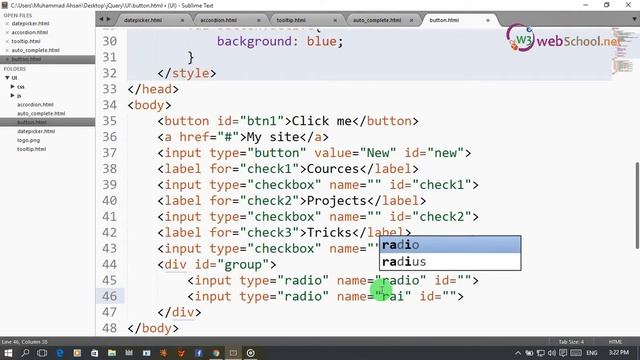Open the network icon in system tray

[541, 353]
